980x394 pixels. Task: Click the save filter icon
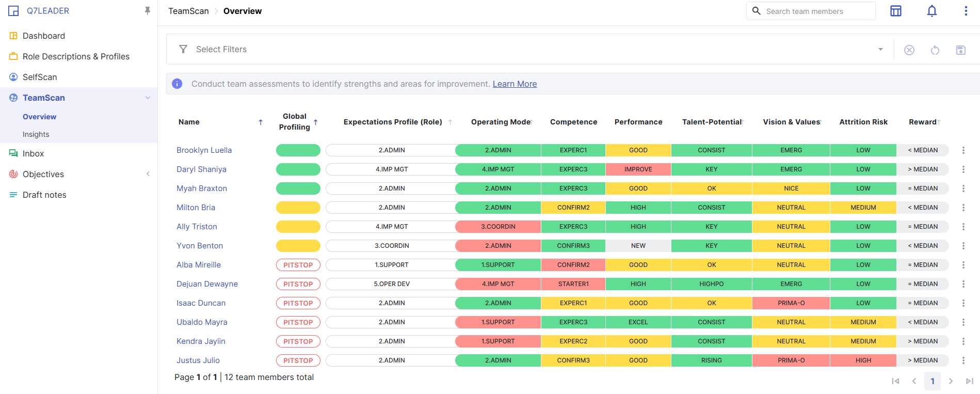pos(960,50)
